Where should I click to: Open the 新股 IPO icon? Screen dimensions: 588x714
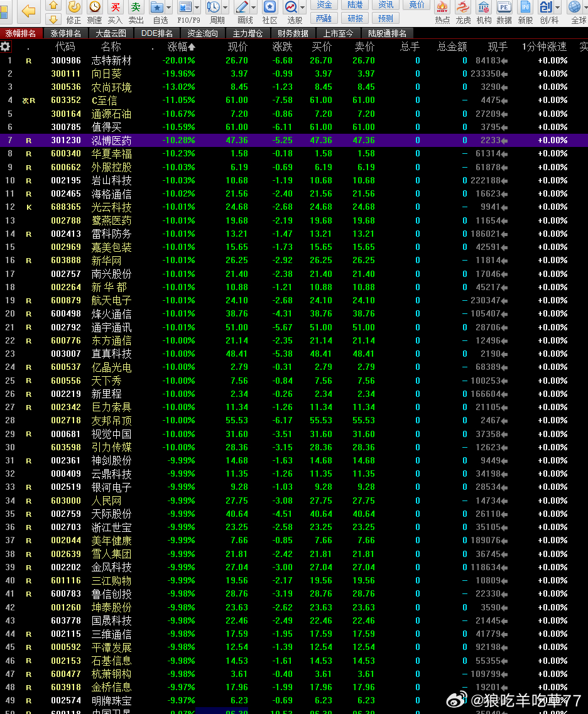click(x=525, y=13)
